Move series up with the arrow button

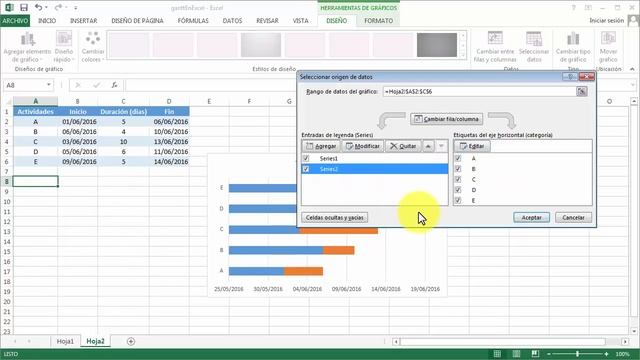(428, 146)
